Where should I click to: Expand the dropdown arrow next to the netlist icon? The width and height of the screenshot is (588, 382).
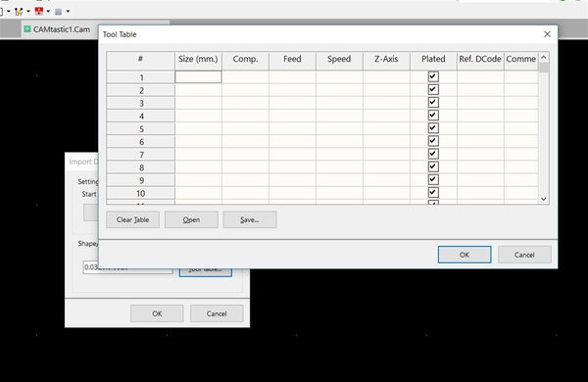coord(28,11)
